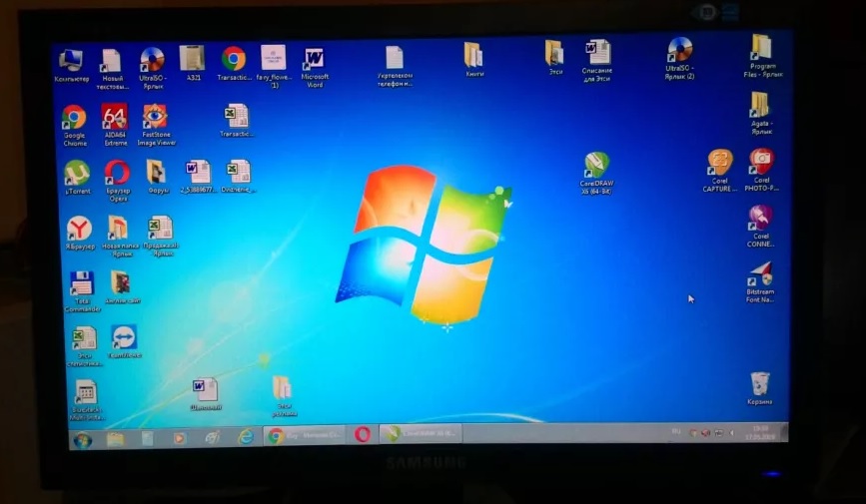The height and width of the screenshot is (504, 866).
Task: Launch the TeamViewer shortcut
Action: pos(124,342)
